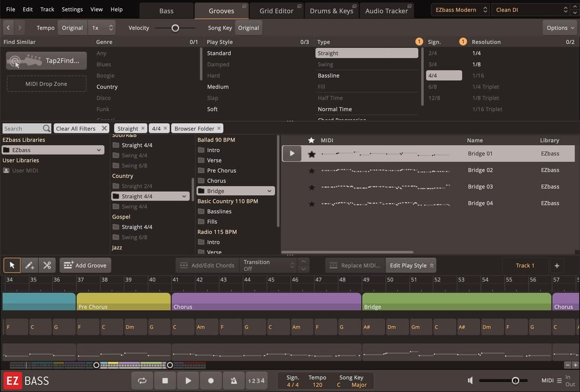Screen dimensions: 580x392
Task: Favorite the Bridge 02 groove star
Action: coord(312,170)
